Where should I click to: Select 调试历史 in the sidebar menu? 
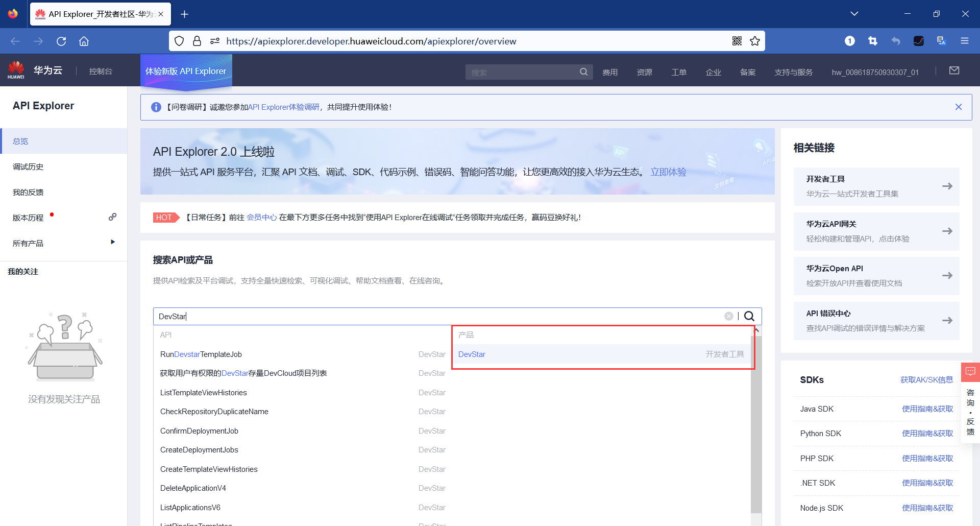point(28,166)
